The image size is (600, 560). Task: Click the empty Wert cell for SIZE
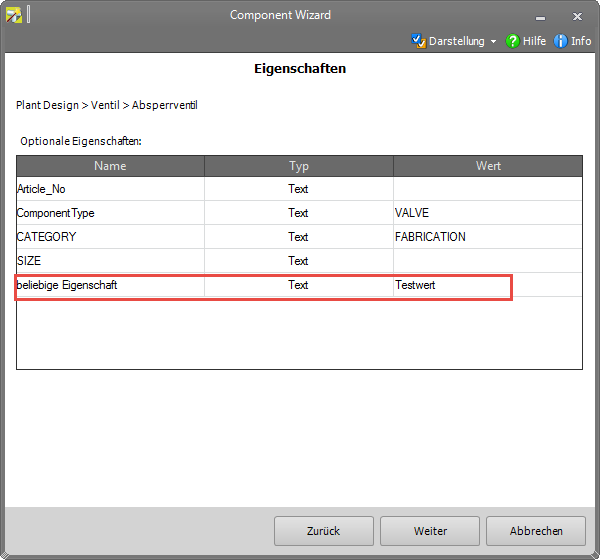pos(487,261)
